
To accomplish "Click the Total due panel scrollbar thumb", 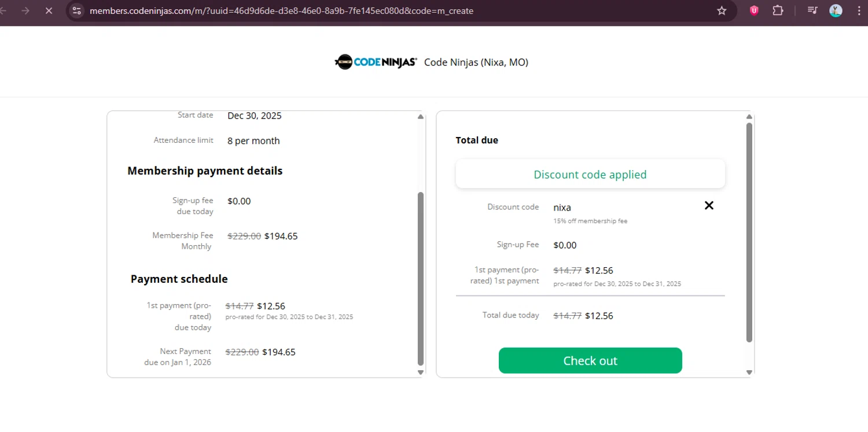I will [x=749, y=231].
